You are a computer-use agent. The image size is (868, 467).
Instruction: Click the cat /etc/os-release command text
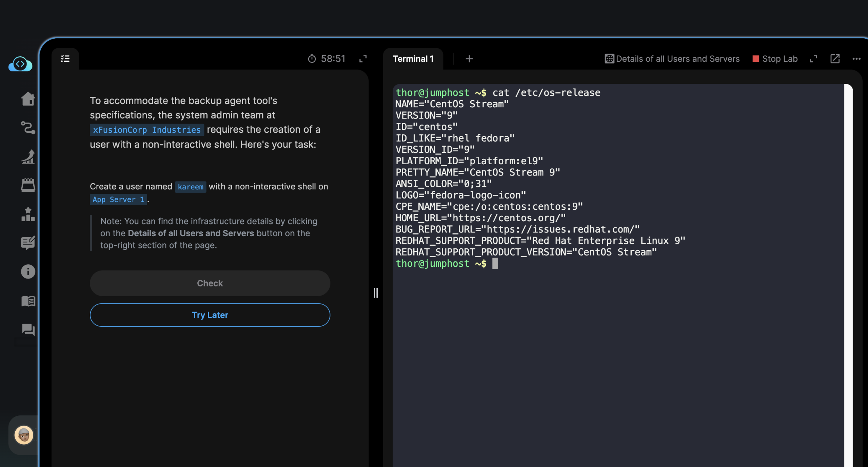(x=546, y=93)
